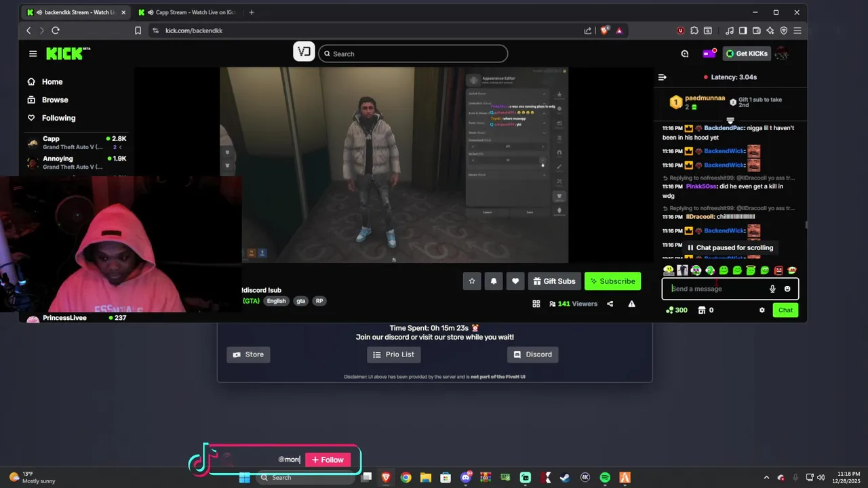Open the browser extensions puzzle icon
Screen dimensions: 868x488
[694, 30]
